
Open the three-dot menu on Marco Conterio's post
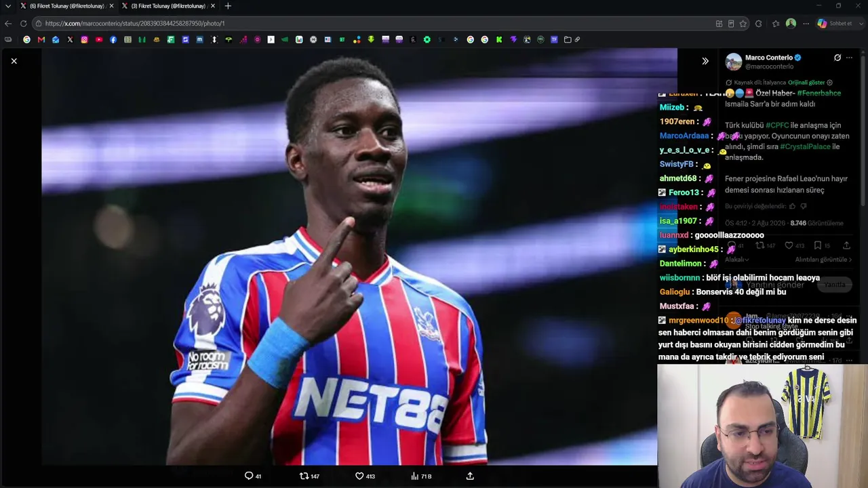coord(849,58)
